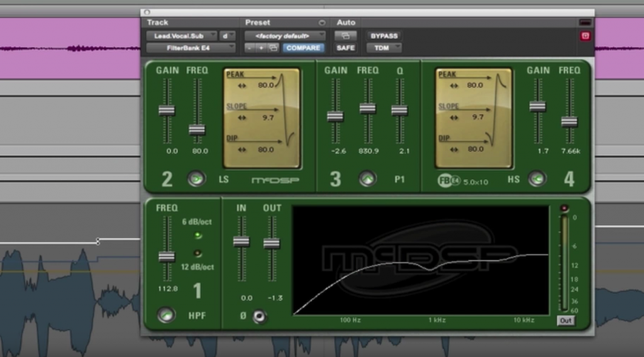
Task: Click the COMPARE button
Action: click(303, 48)
